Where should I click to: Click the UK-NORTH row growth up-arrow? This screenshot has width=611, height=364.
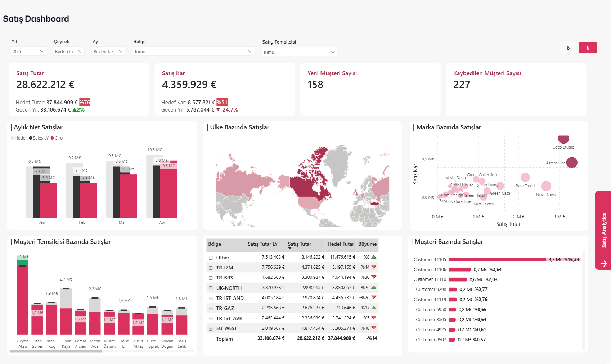(x=374, y=287)
